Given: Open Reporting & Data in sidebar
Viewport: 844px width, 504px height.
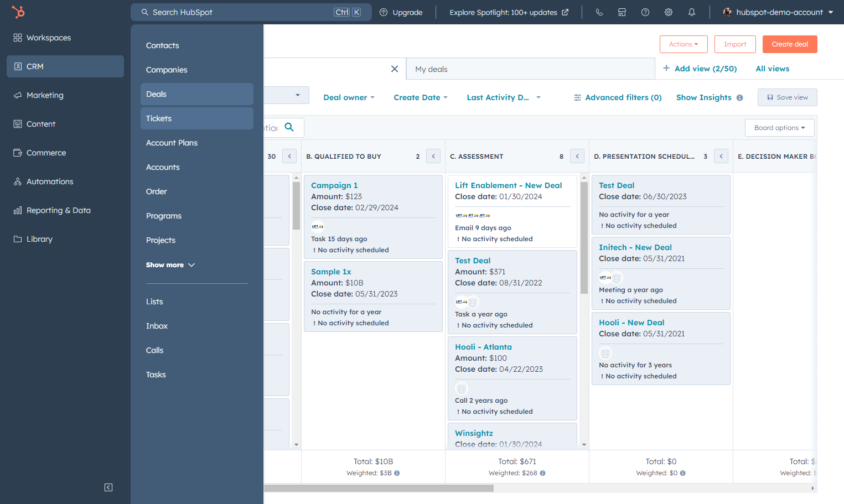Looking at the screenshot, I should tap(65, 210).
